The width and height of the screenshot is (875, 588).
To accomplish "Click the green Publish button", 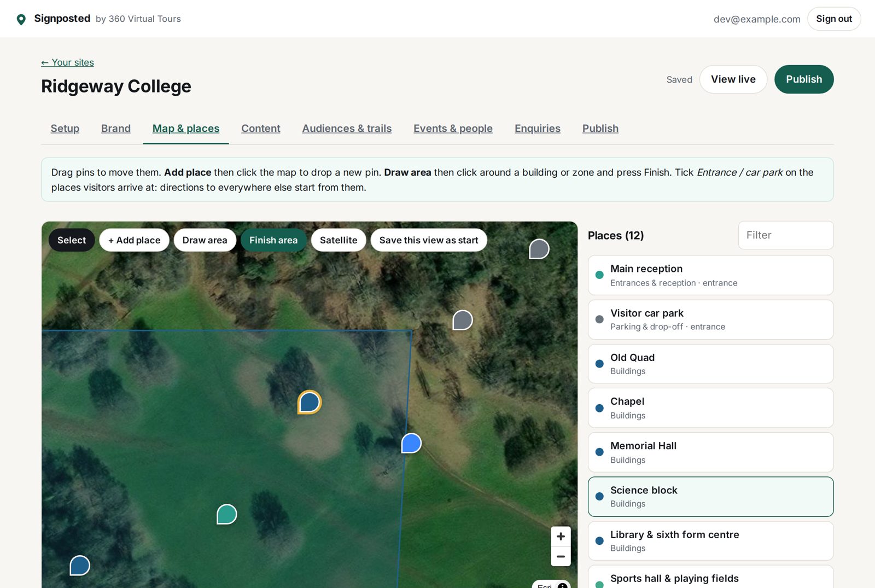I will point(804,79).
